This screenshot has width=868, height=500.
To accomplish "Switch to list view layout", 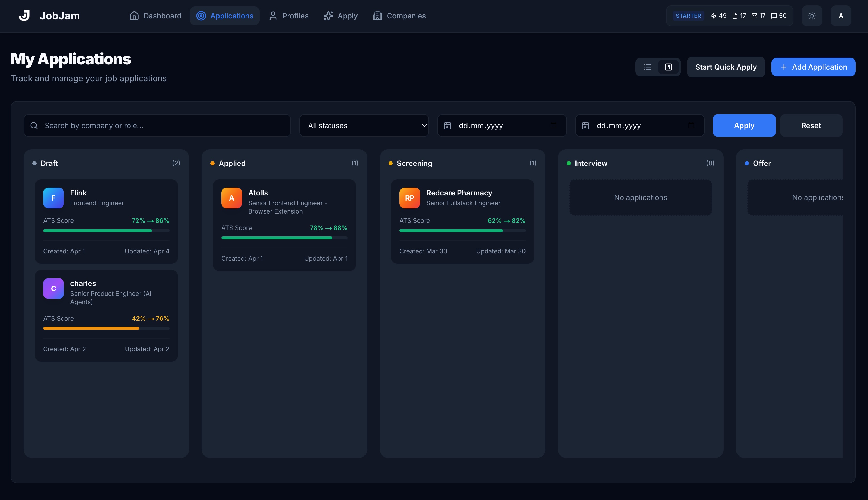I will pos(647,67).
